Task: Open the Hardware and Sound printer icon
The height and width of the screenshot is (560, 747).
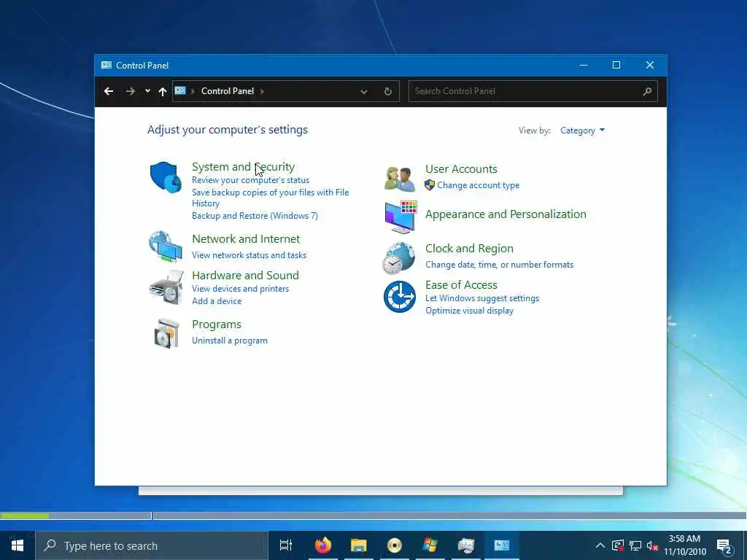Action: [167, 287]
